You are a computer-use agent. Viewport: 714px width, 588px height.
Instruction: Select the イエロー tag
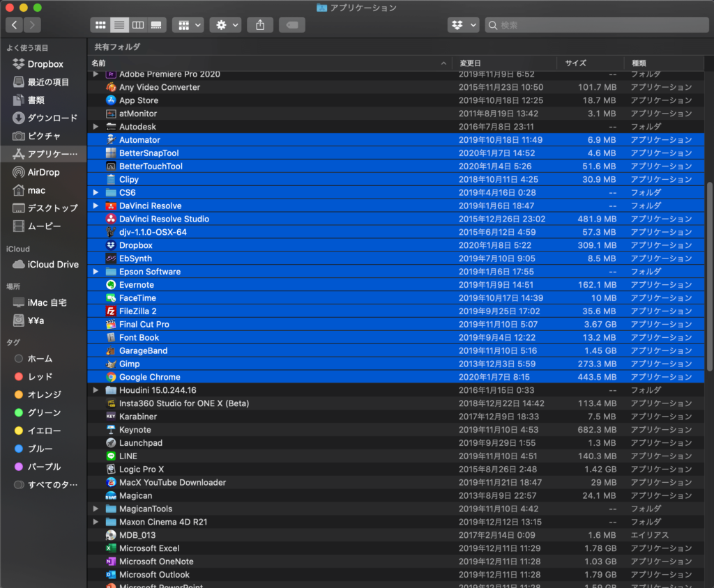pyautogui.click(x=44, y=431)
